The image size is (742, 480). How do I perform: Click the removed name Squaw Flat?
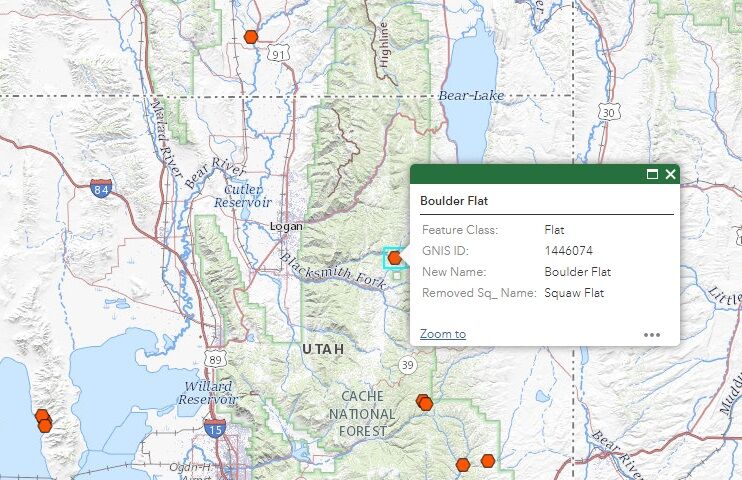coord(574,293)
